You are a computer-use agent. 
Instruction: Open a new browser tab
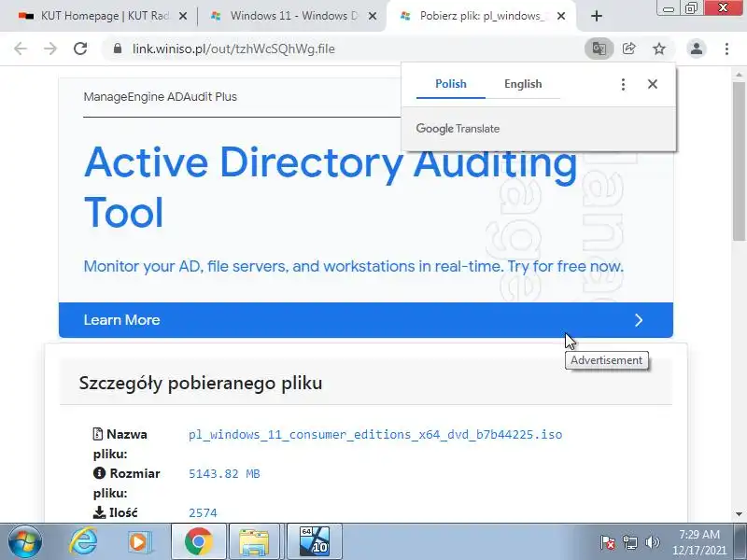(596, 16)
